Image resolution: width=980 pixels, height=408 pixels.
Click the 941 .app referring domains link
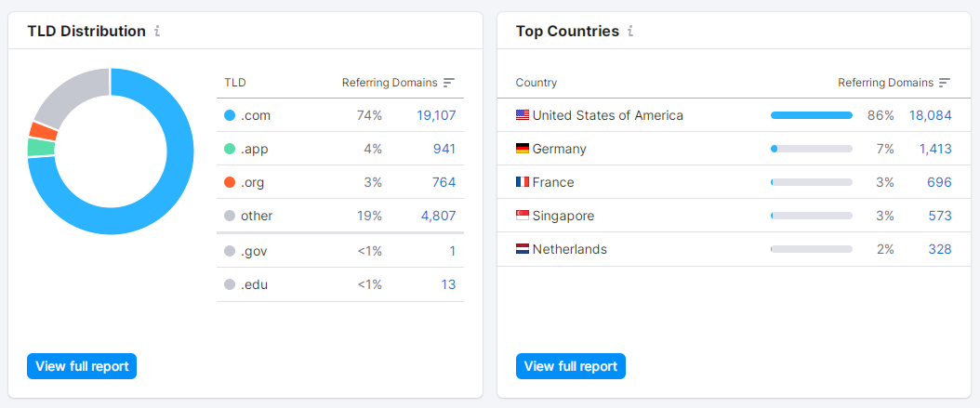click(x=444, y=149)
